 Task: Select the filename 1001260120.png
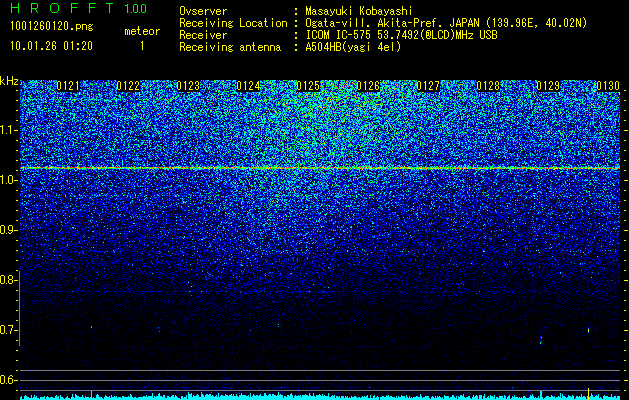tap(52, 27)
